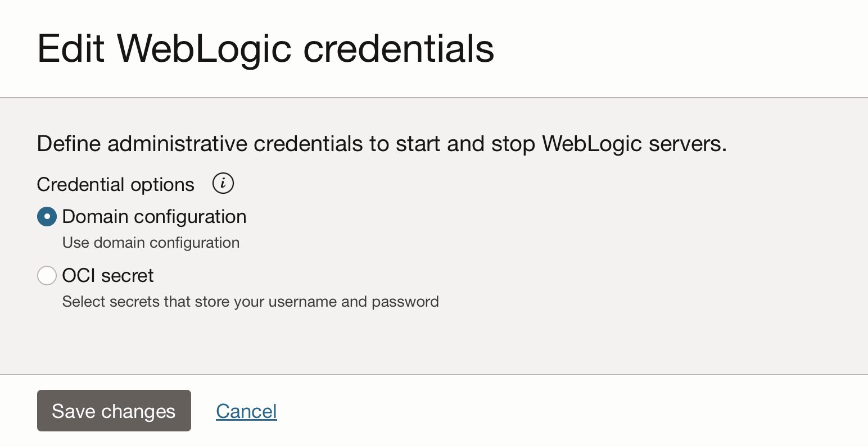
Task: Select the Domain configuration radio button
Action: [x=47, y=216]
